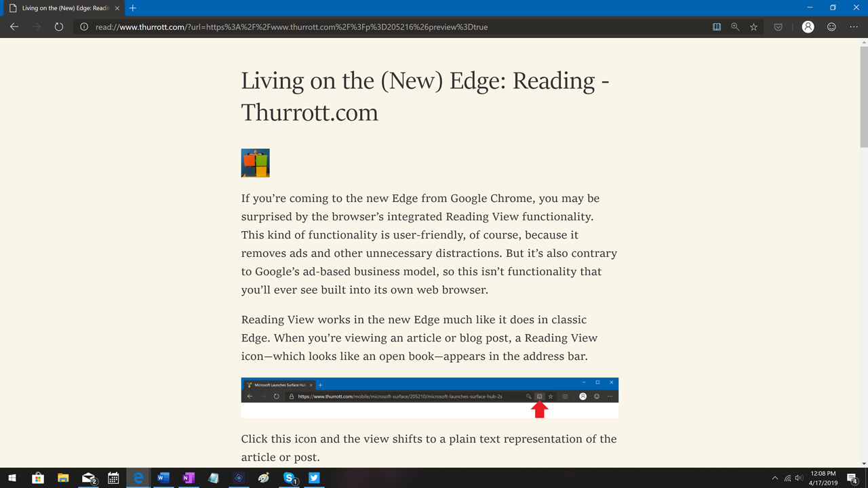Click the page vertical scrollbar thumb
The image size is (868, 488).
(x=863, y=95)
